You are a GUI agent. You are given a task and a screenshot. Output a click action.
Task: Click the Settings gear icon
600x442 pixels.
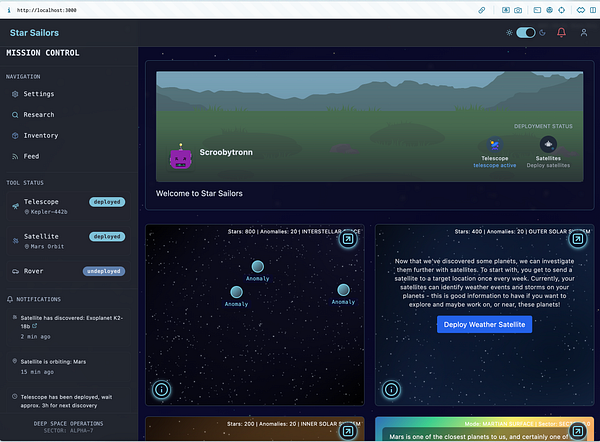coord(15,94)
